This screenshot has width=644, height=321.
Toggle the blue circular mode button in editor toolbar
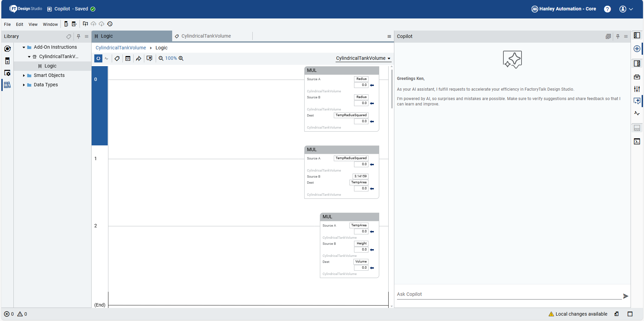tap(98, 58)
